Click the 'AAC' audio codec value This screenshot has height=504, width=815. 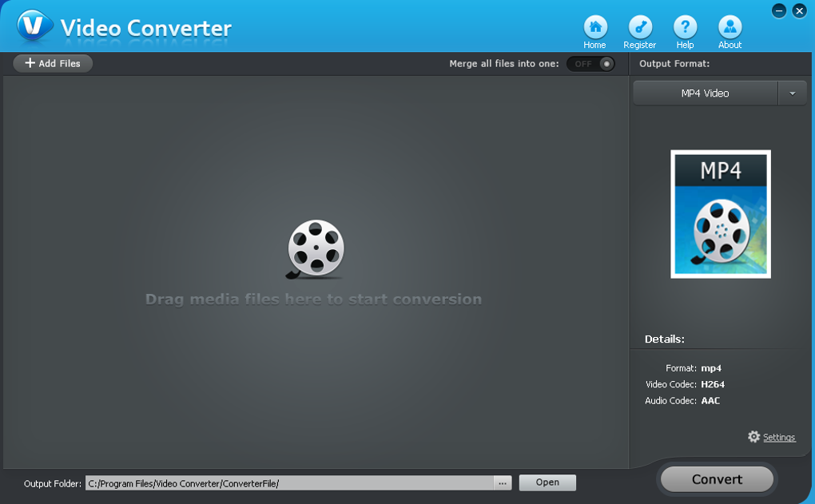click(x=710, y=401)
